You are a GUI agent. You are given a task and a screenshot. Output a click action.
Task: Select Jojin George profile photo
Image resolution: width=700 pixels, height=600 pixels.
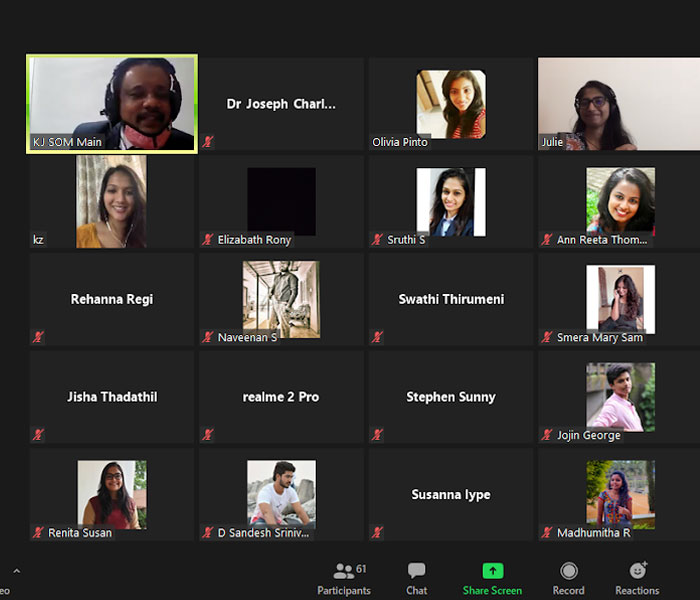[621, 397]
